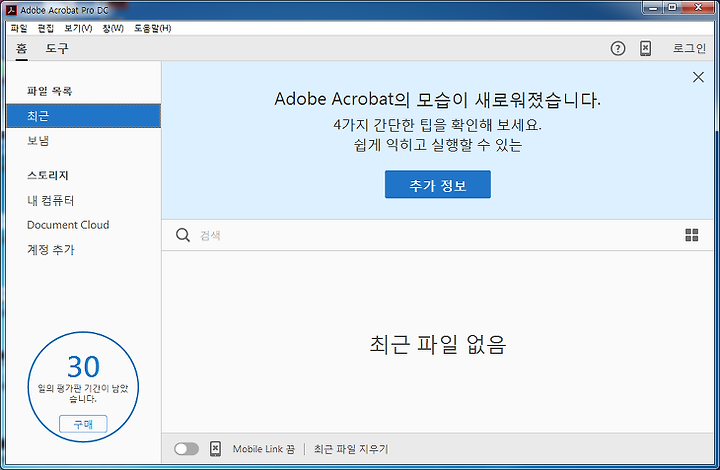720x470 pixels.
Task: Toggle the Mobile Link switch on
Action: [x=186, y=448]
